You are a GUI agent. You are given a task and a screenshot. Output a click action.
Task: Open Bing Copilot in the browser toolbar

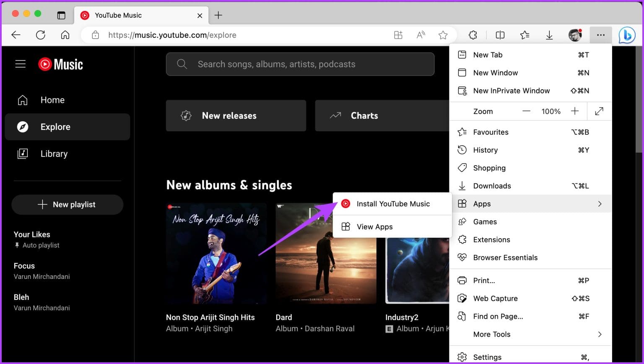point(626,35)
